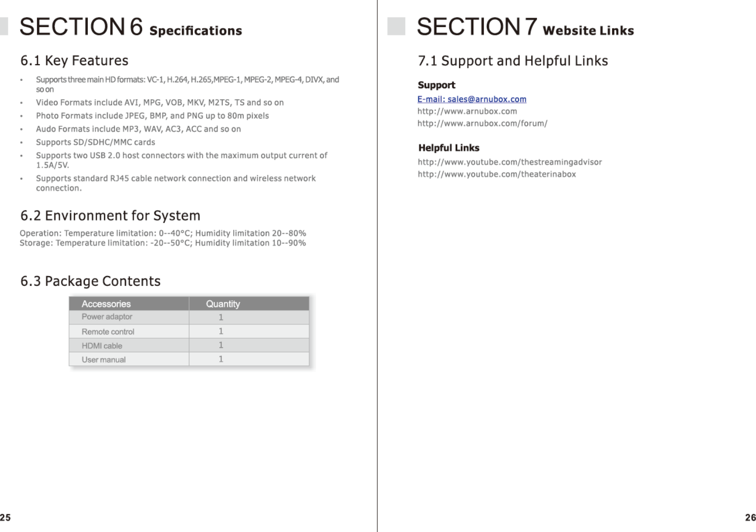Open the youtube.com/thestreamingadvisor link
Screen dimensions: 756x532
point(509,162)
